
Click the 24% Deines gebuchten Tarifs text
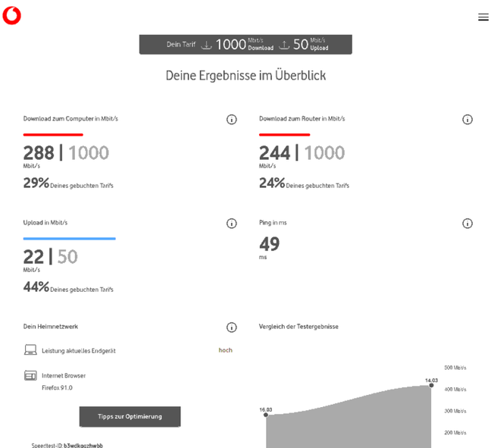click(x=304, y=183)
